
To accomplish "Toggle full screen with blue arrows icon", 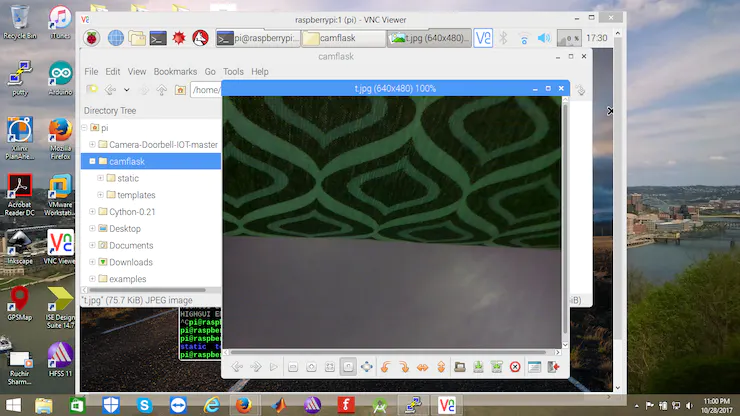I will point(367,367).
